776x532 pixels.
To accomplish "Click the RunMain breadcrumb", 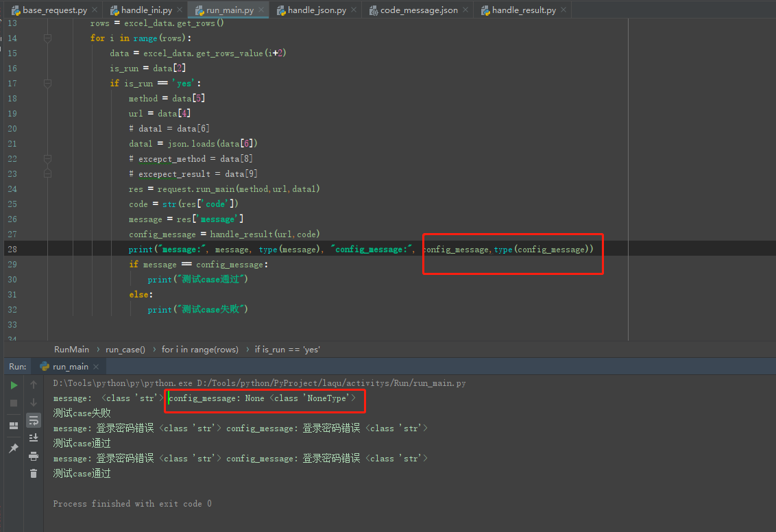I will tap(72, 350).
